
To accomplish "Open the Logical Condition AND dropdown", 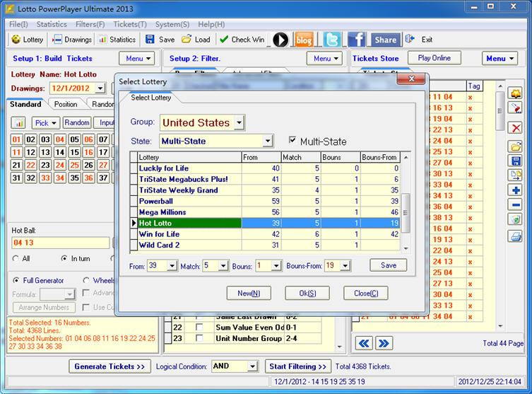I will point(252,366).
